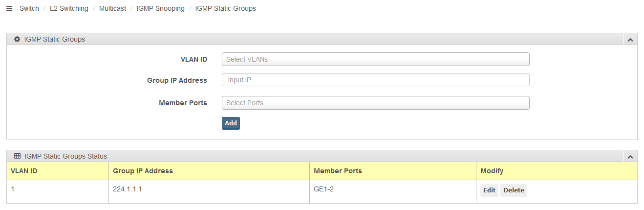The image size is (644, 210).
Task: Collapse the IGMP Static Groups Status panel
Action: (x=630, y=157)
